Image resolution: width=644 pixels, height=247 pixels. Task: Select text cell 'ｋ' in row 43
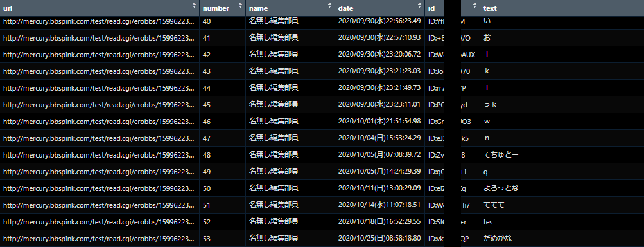tap(562, 71)
